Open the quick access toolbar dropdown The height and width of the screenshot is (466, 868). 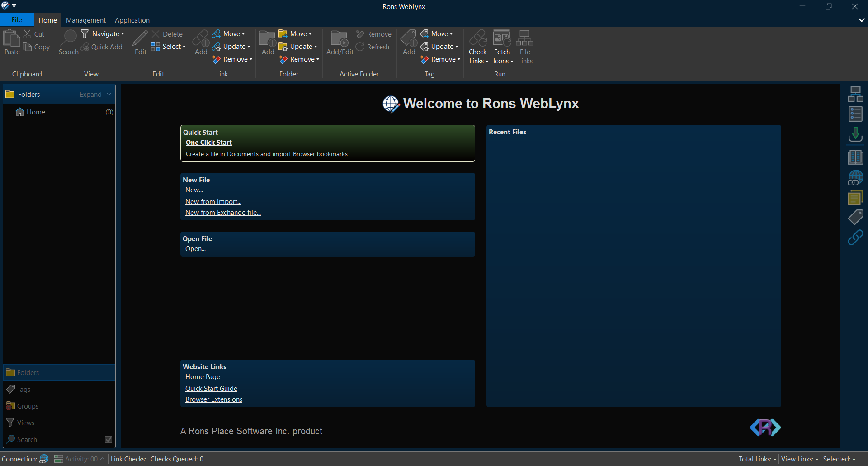tap(14, 6)
